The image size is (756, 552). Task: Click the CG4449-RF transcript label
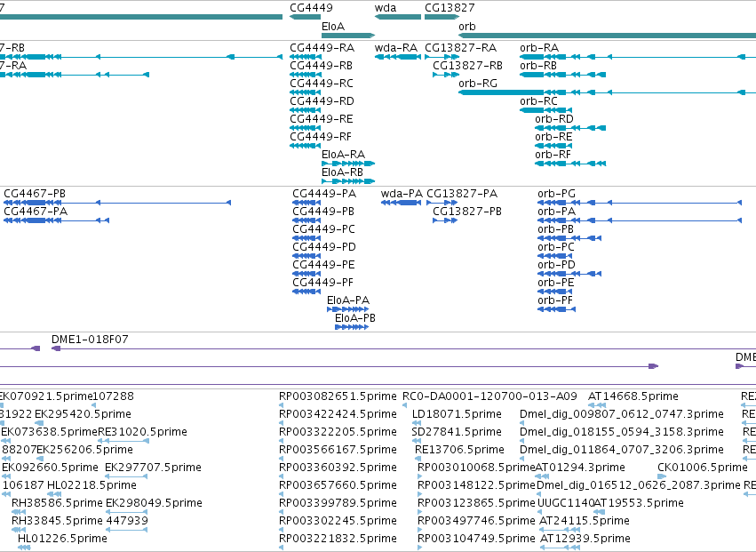click(x=321, y=137)
